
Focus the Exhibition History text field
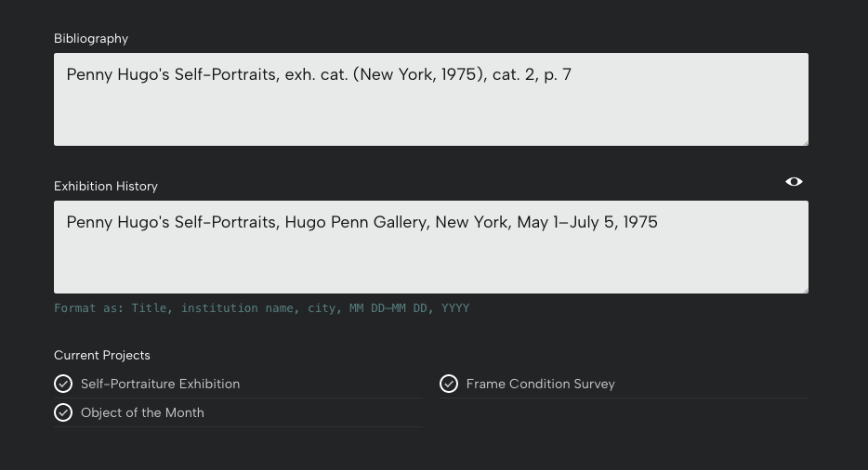click(430, 260)
